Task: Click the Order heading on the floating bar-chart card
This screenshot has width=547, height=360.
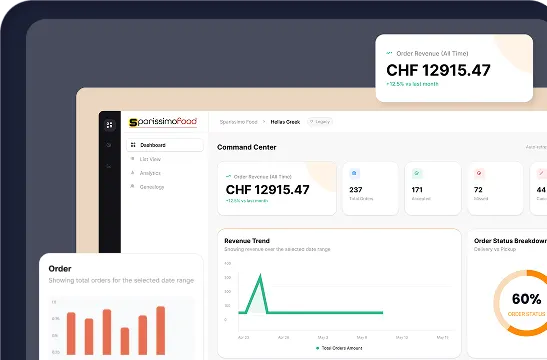Action: tap(60, 269)
